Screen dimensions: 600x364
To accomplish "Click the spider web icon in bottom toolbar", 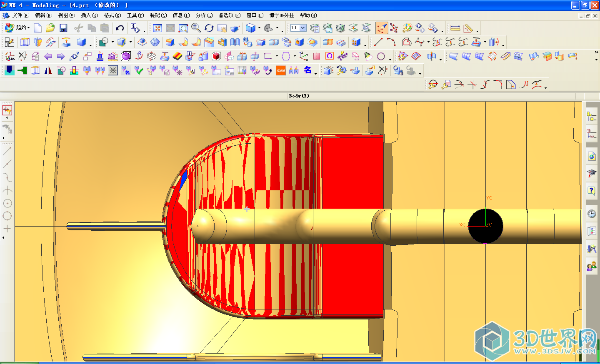I will click(x=113, y=70).
